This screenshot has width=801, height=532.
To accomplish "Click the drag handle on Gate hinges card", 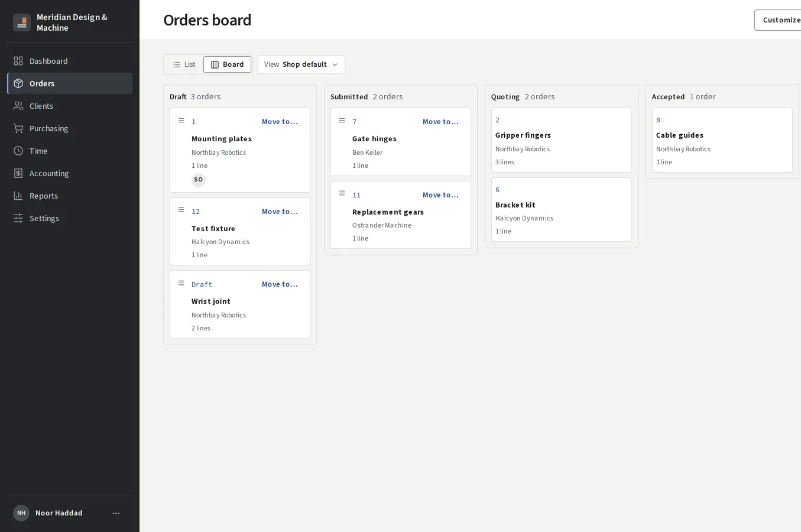I will click(342, 121).
